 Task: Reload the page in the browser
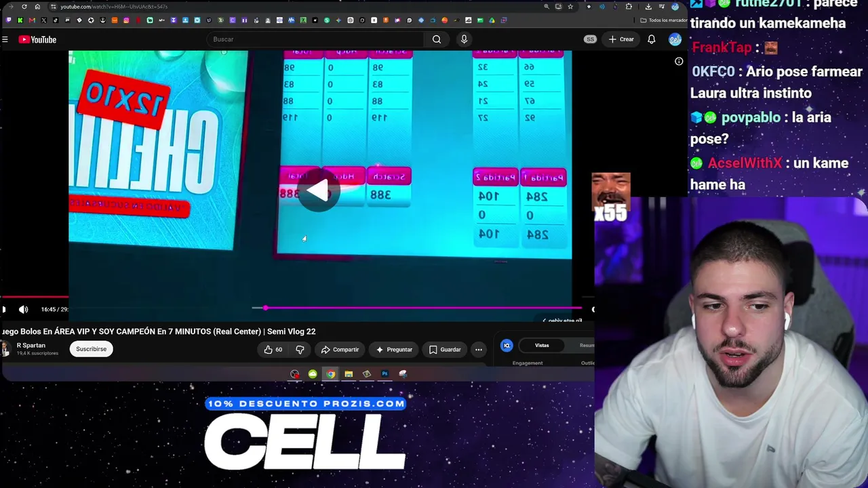(x=24, y=7)
